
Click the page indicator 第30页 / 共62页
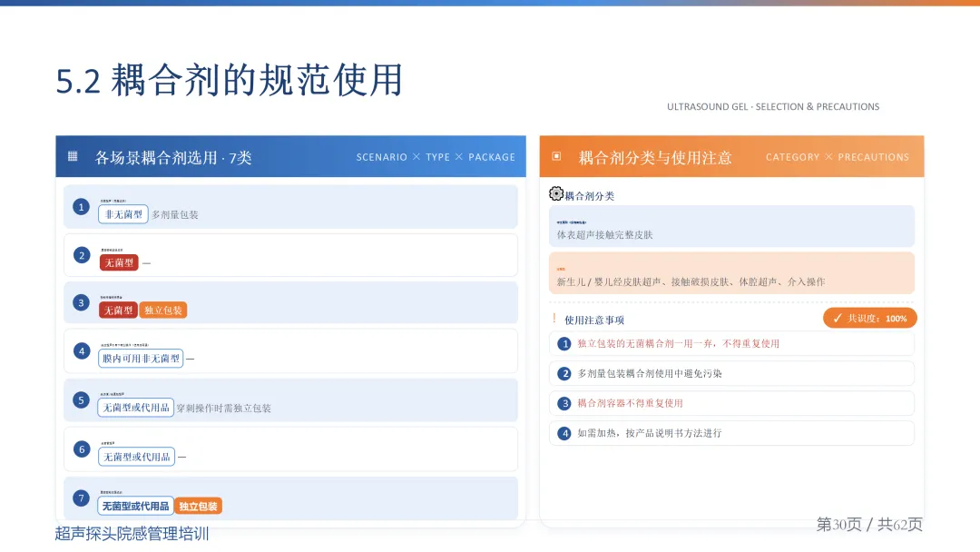click(x=869, y=524)
